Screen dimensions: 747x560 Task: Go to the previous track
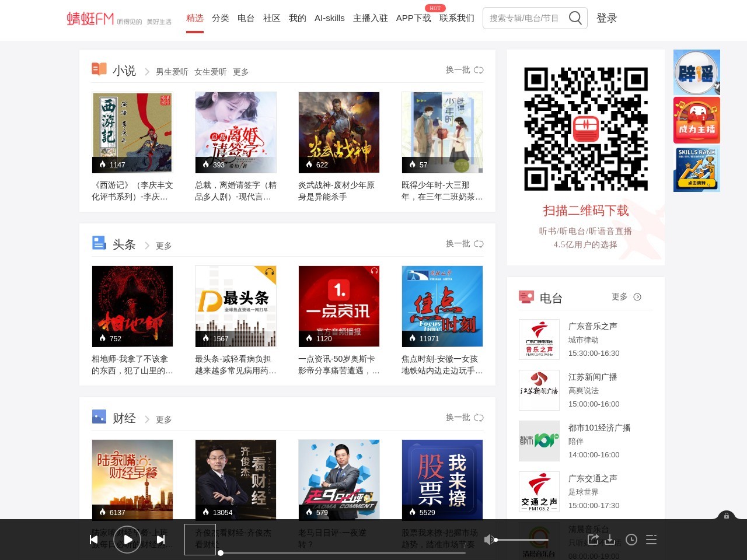[x=94, y=540]
